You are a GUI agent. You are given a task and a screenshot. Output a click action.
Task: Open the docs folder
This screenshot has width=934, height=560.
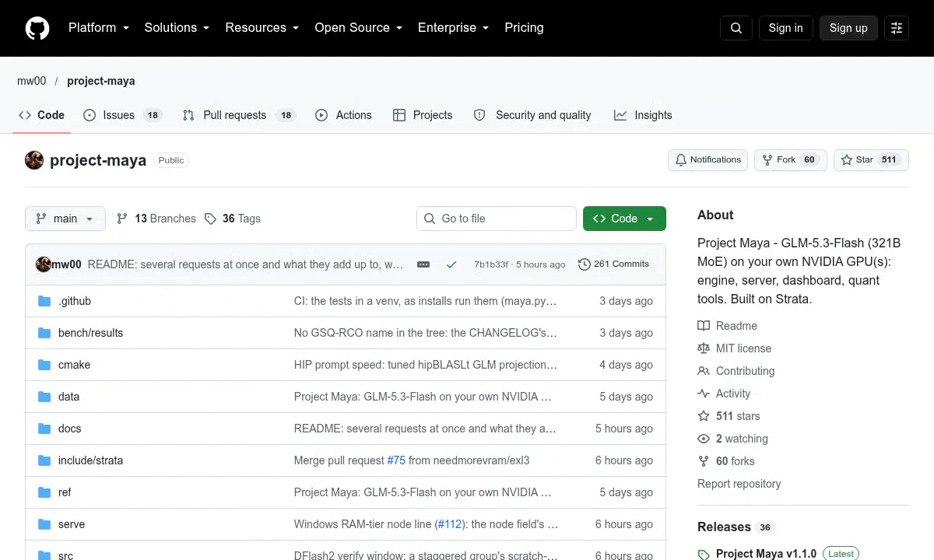click(69, 429)
